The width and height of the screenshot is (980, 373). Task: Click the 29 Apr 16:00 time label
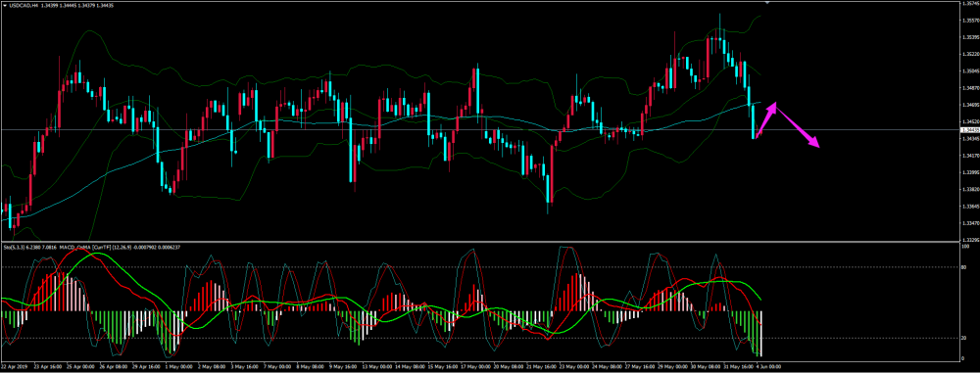pos(146,367)
